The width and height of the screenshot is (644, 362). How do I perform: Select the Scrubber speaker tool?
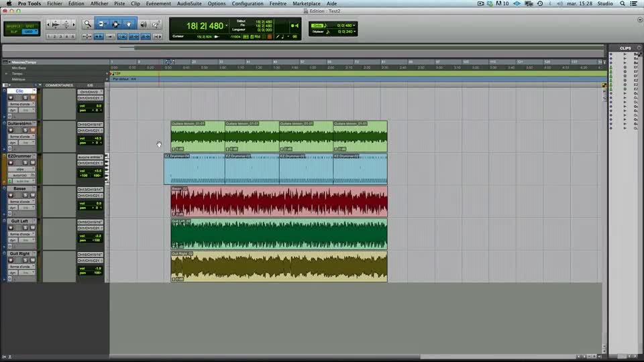coord(144,25)
